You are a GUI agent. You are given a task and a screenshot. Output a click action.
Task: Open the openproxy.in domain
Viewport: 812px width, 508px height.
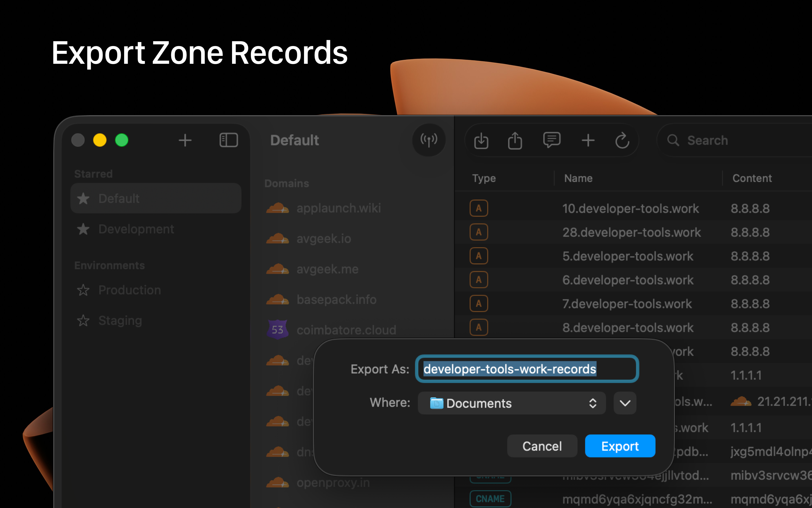(x=333, y=483)
